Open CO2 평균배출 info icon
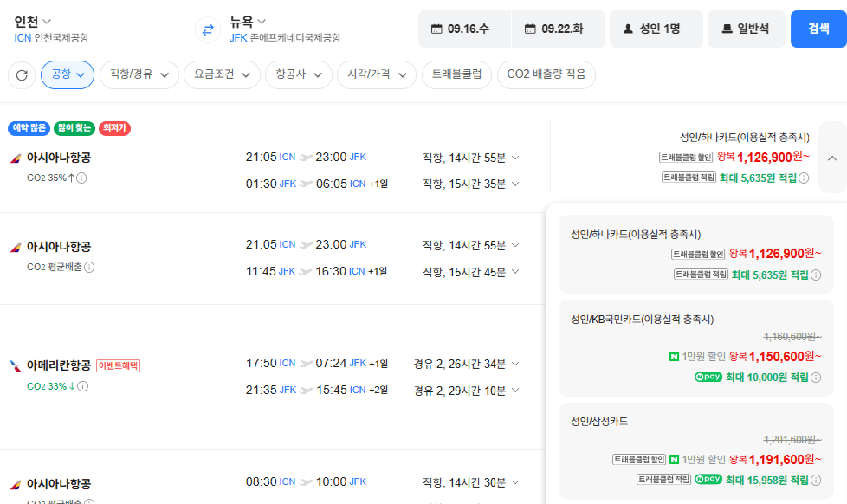 (x=90, y=267)
